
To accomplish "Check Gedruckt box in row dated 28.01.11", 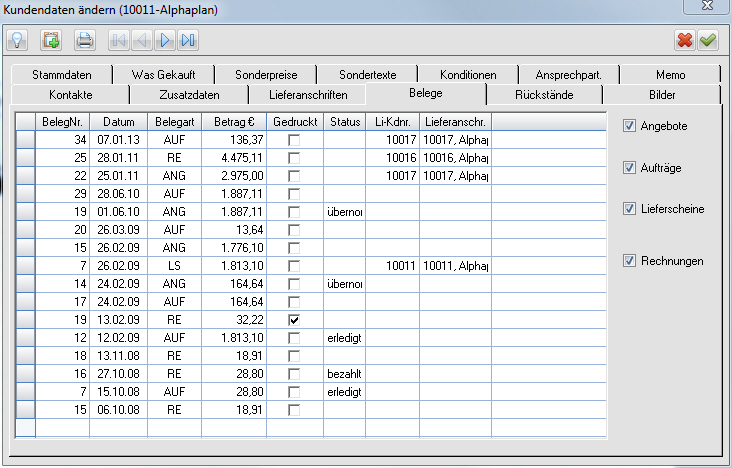I will pos(294,158).
